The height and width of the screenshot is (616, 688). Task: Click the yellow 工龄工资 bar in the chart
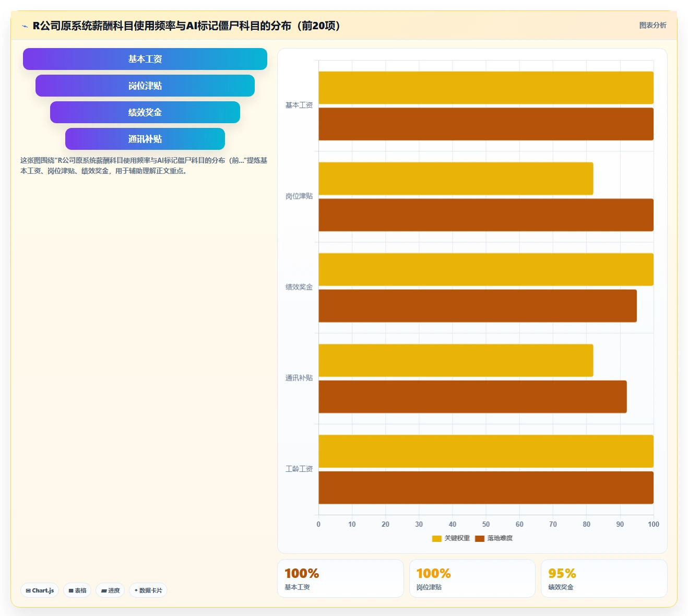point(486,451)
